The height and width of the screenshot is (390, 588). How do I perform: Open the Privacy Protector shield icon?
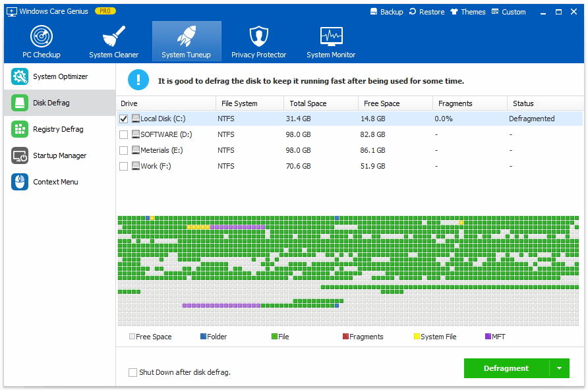pos(259,36)
